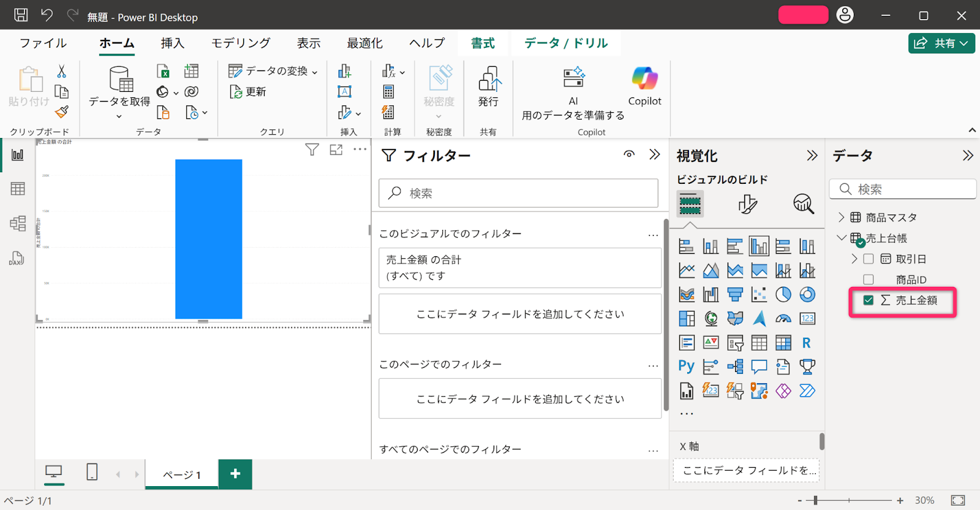The width and height of the screenshot is (980, 510).
Task: Click the filter icon on chart header
Action: tap(312, 150)
